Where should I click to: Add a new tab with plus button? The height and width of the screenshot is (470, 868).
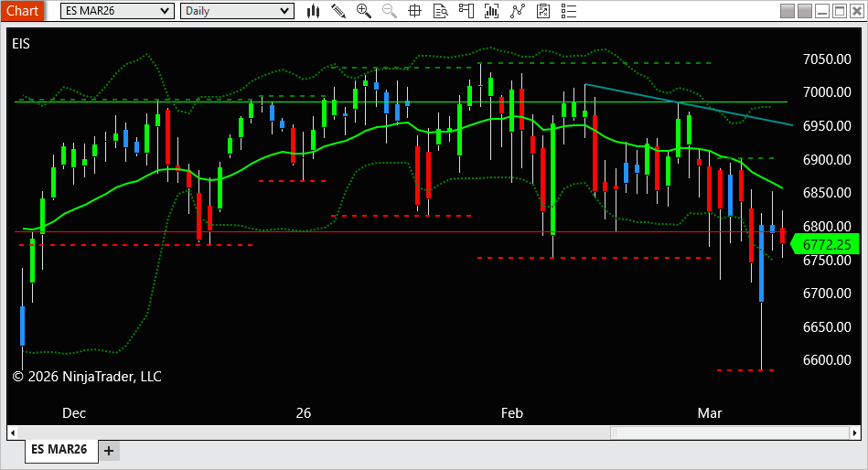pos(109,451)
